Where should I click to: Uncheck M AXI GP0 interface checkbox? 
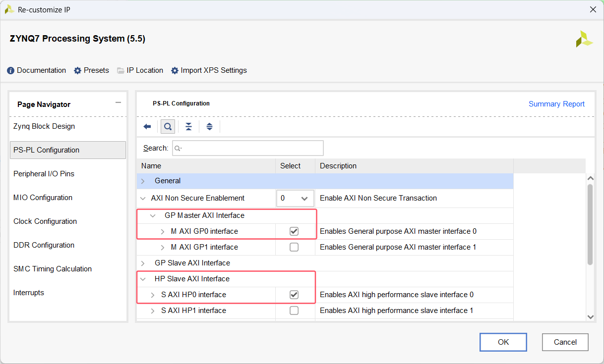pos(294,231)
